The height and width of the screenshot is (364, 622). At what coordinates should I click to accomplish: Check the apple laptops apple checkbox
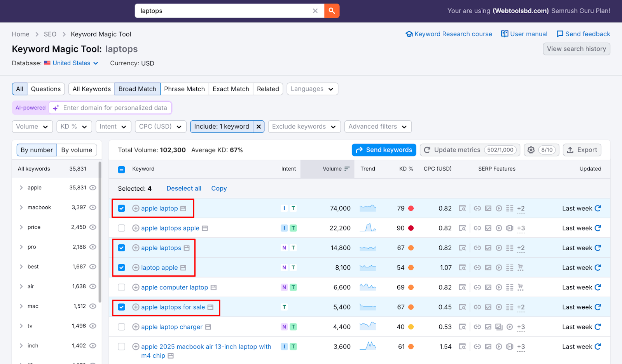point(121,228)
